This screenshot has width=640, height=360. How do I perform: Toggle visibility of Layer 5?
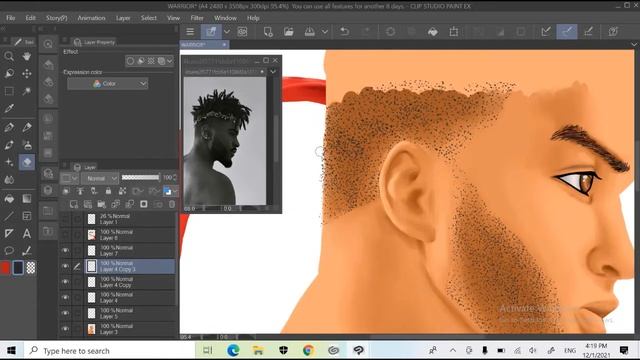(x=65, y=313)
